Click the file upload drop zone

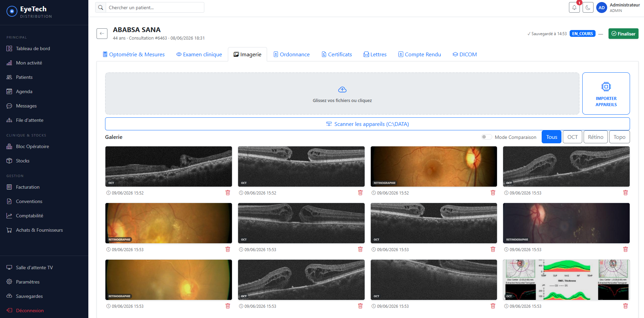point(342,93)
